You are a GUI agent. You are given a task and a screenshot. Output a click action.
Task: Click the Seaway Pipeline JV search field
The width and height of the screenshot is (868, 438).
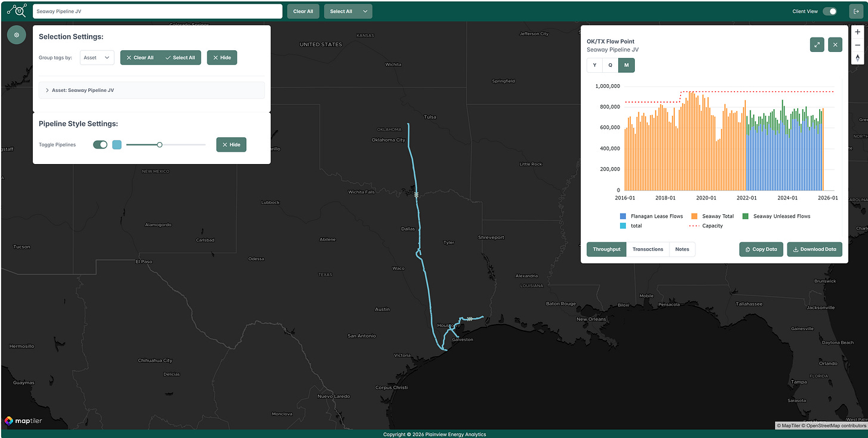157,11
